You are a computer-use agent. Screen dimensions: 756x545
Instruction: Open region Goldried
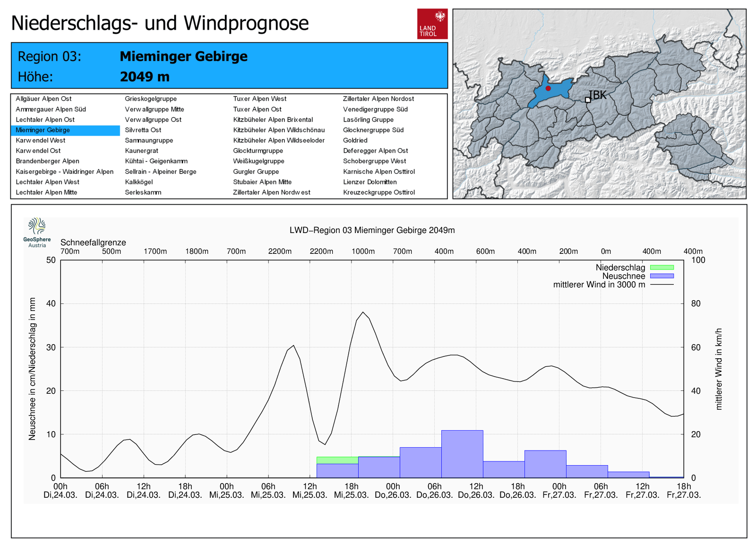[355, 140]
